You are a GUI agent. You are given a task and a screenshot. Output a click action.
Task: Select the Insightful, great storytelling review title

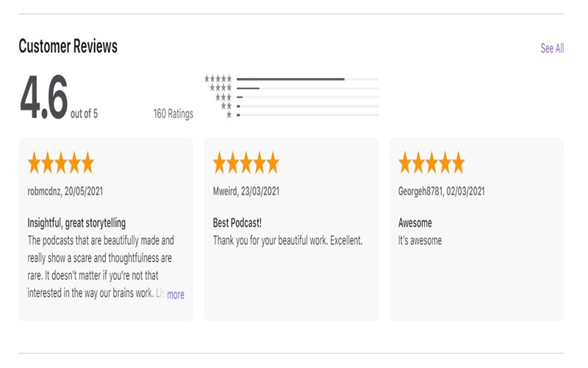tap(76, 223)
